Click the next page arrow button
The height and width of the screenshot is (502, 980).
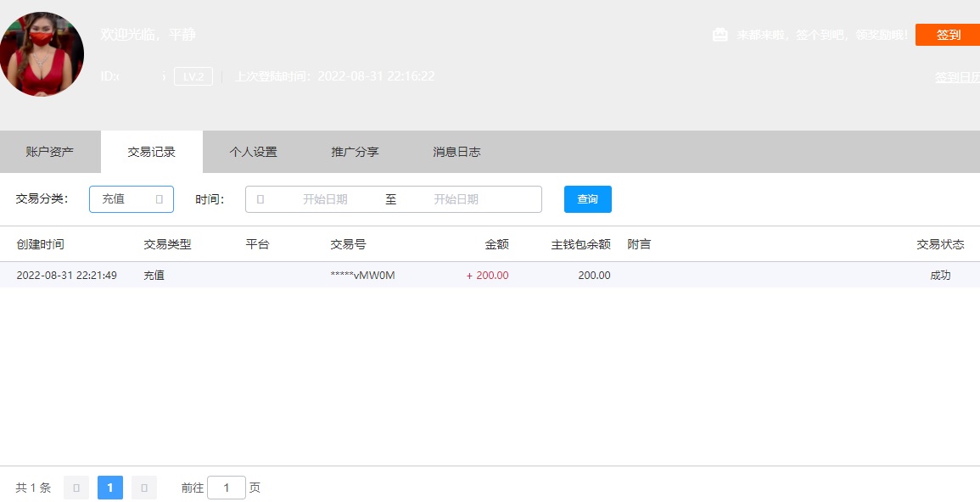click(143, 488)
